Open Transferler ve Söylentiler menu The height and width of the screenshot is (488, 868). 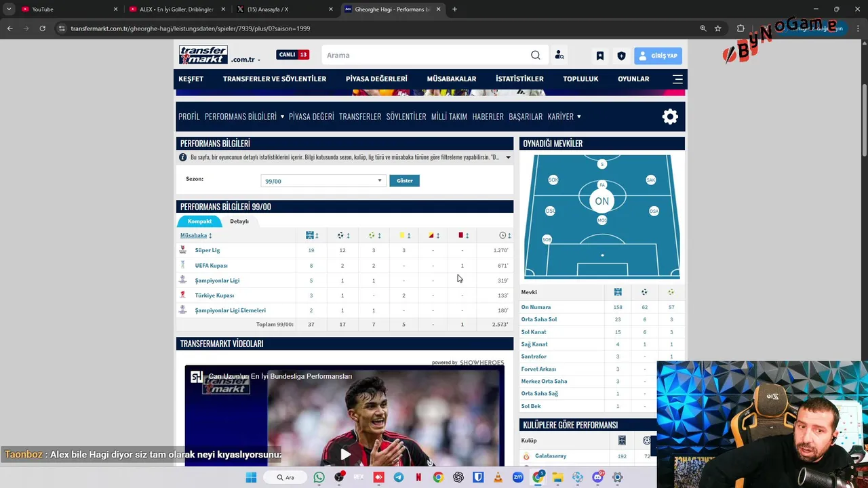(x=275, y=79)
